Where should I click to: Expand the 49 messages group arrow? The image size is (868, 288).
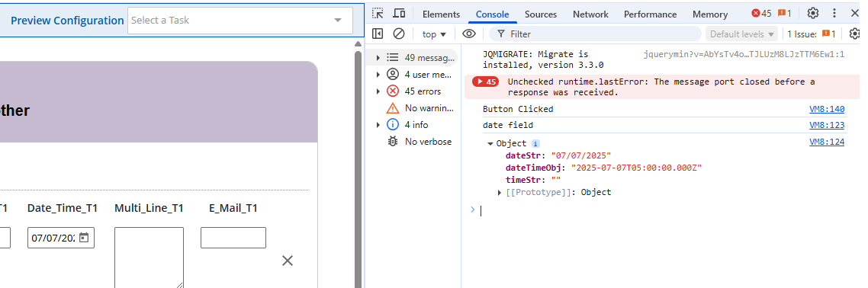pyautogui.click(x=378, y=57)
